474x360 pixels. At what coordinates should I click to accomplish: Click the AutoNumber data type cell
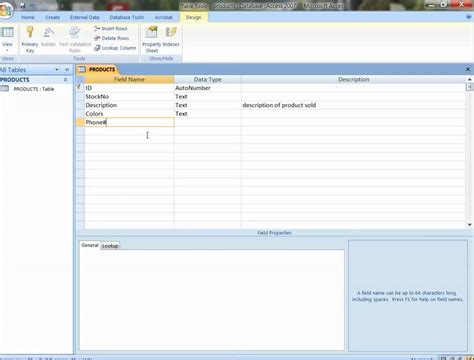[208, 88]
